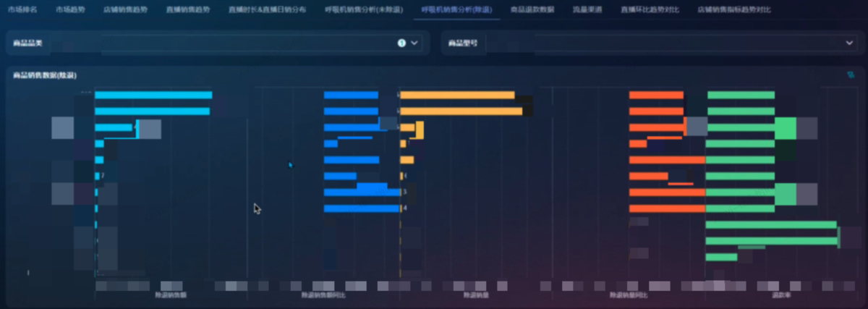868x309 pixels.
Task: Switch to the 市场趋势 tab
Action: (x=70, y=10)
